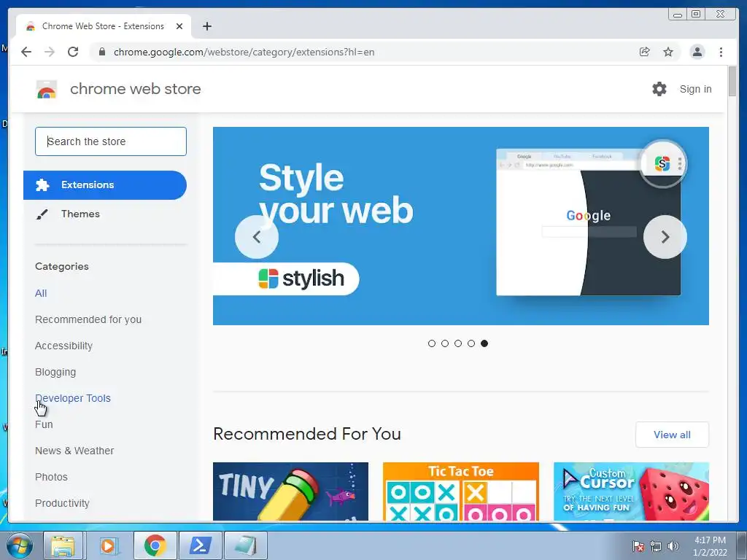The image size is (747, 560).
Task: Open the Stylish promo banner
Action: point(461,226)
